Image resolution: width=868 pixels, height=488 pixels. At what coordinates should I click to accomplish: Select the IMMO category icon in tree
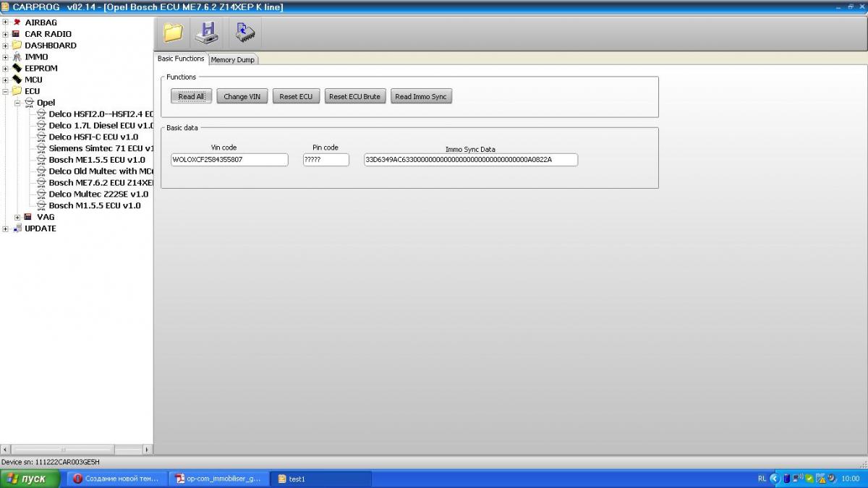coord(17,57)
